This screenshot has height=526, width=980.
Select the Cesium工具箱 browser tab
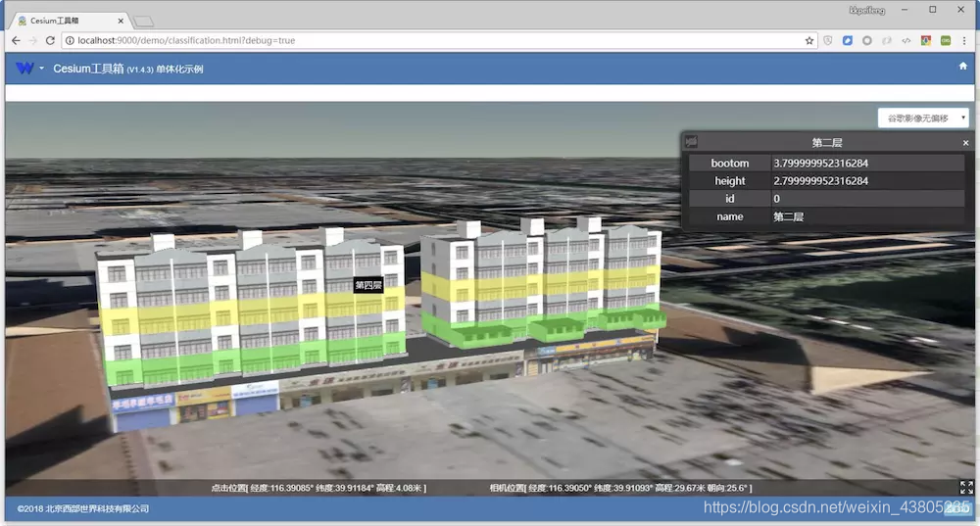pos(69,21)
